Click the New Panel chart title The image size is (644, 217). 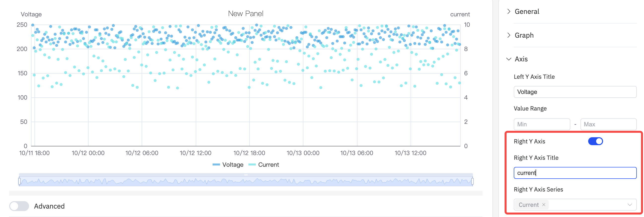(246, 13)
